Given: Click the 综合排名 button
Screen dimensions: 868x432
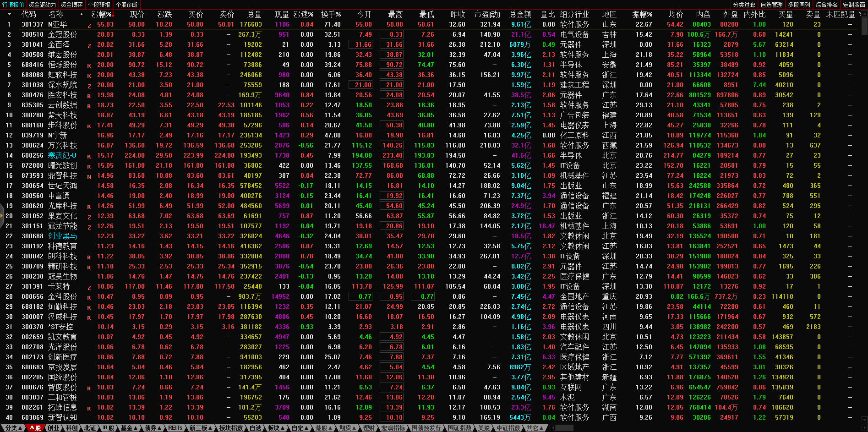Looking at the screenshot, I should 827,5.
